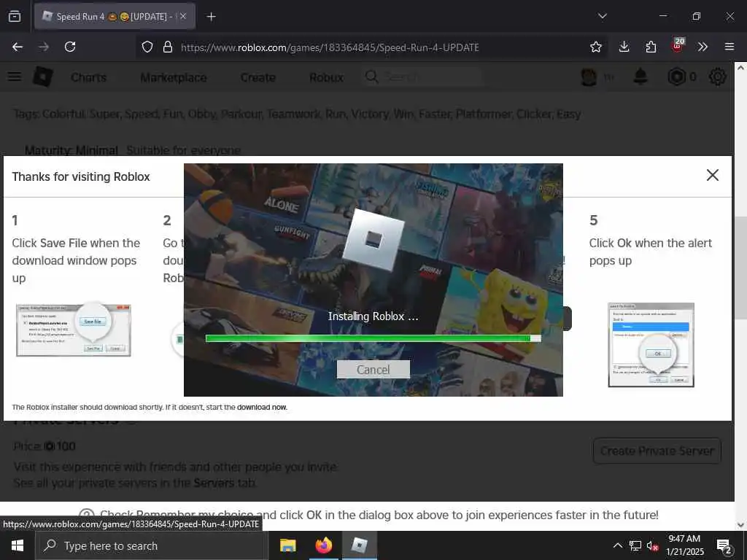Open Roblox installer taskbar icon
This screenshot has width=747, height=560.
[x=359, y=545]
